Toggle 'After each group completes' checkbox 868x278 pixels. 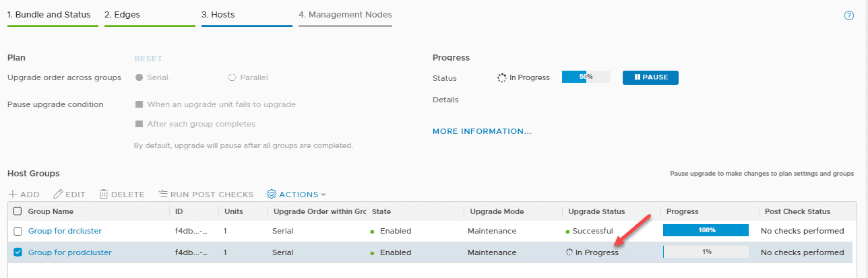pos(139,124)
